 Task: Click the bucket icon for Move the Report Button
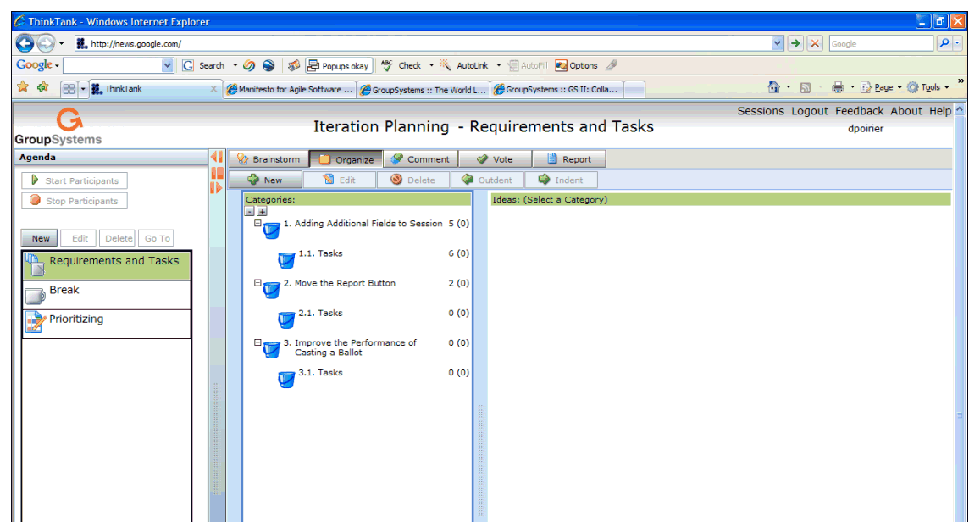tap(271, 290)
